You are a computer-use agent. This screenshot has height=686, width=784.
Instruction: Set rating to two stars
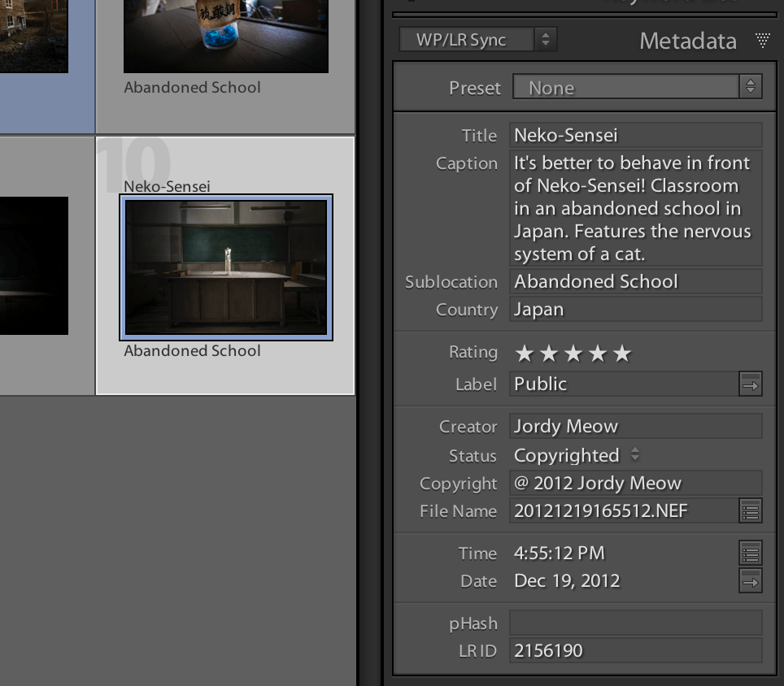click(x=548, y=354)
